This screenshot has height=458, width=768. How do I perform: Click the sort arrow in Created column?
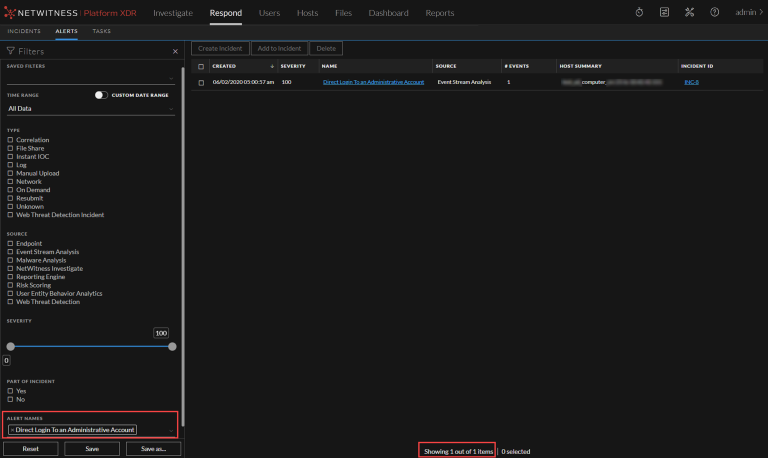coord(273,66)
